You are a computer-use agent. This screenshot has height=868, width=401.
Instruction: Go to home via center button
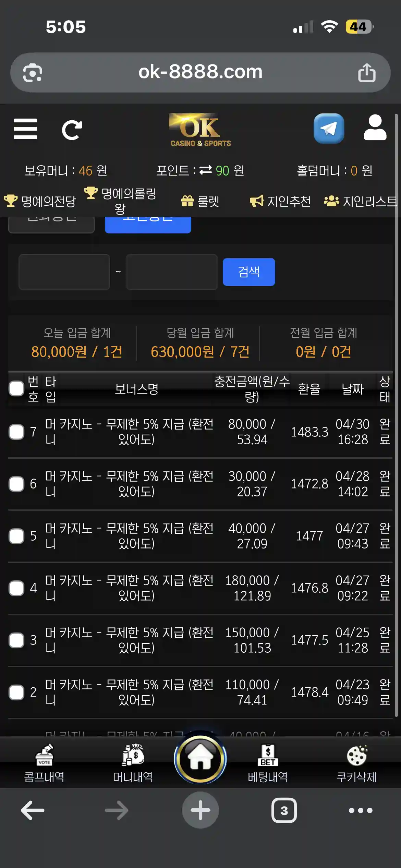[x=200, y=758]
